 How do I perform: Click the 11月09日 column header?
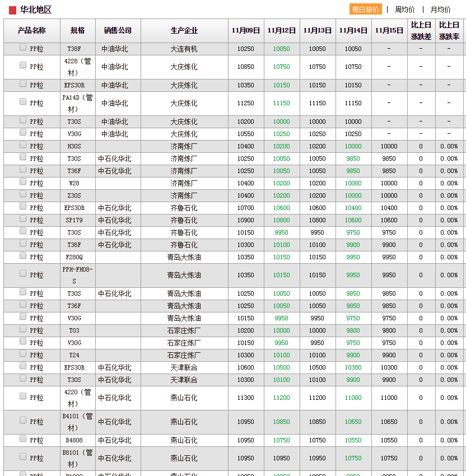pyautogui.click(x=246, y=31)
